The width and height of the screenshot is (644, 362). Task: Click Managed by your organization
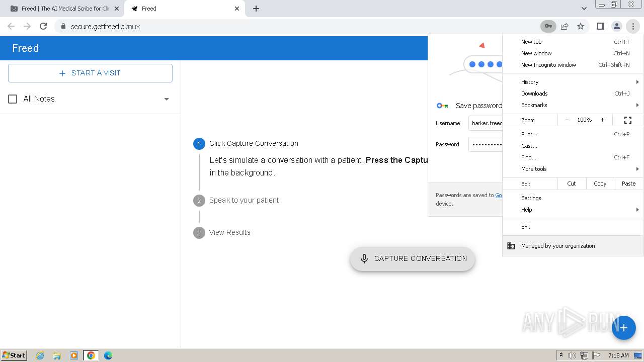pyautogui.click(x=573, y=246)
